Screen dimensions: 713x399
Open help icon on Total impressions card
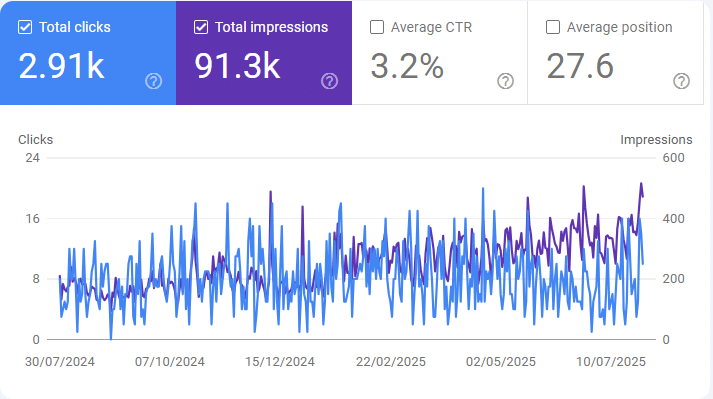pos(330,81)
